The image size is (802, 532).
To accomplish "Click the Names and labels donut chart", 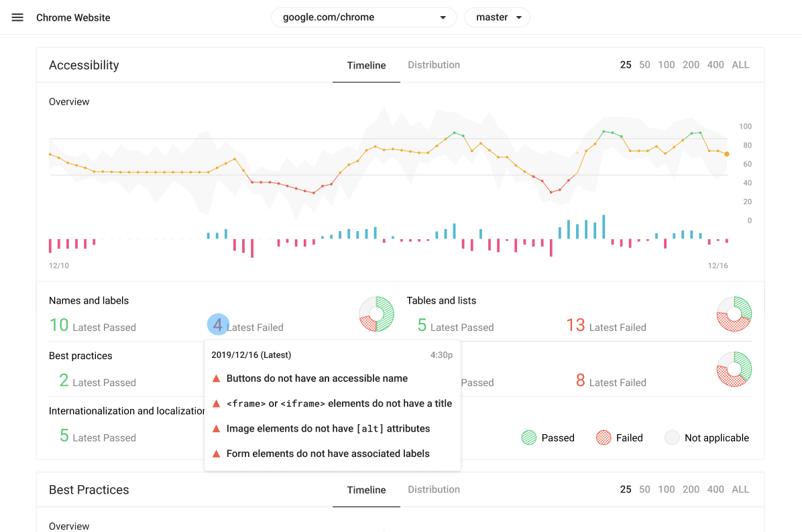I will pos(376,314).
